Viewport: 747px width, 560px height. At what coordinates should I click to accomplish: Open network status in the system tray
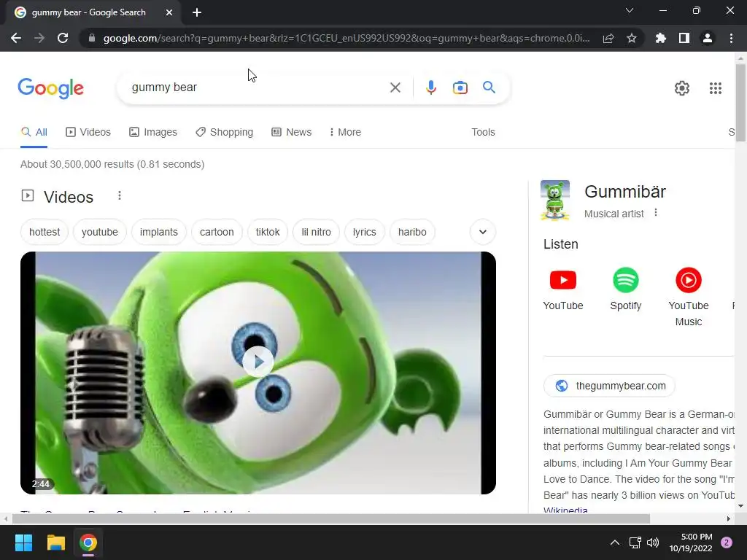click(635, 542)
